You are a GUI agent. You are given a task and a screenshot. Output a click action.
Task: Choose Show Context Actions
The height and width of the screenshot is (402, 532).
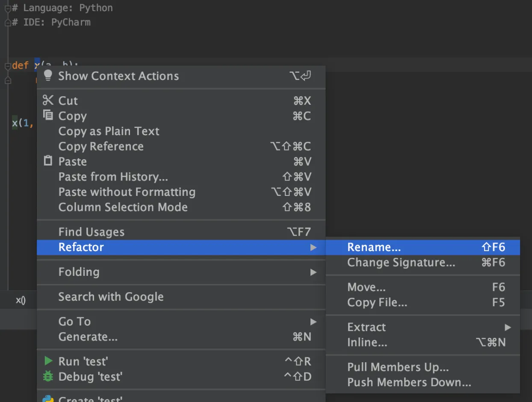click(x=181, y=76)
